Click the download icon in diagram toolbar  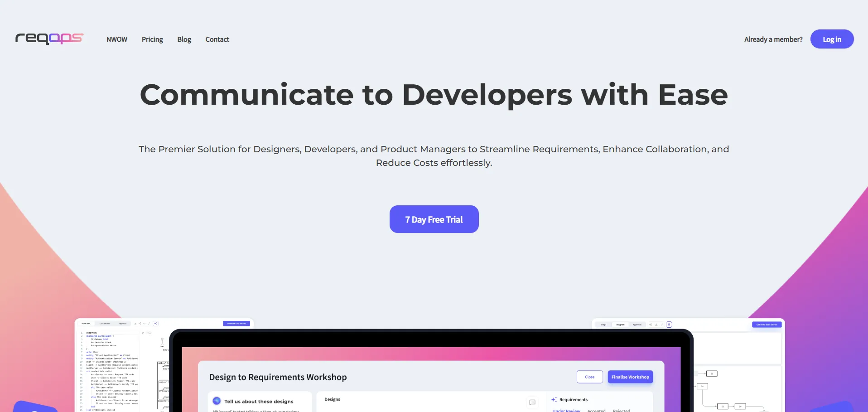click(x=656, y=325)
